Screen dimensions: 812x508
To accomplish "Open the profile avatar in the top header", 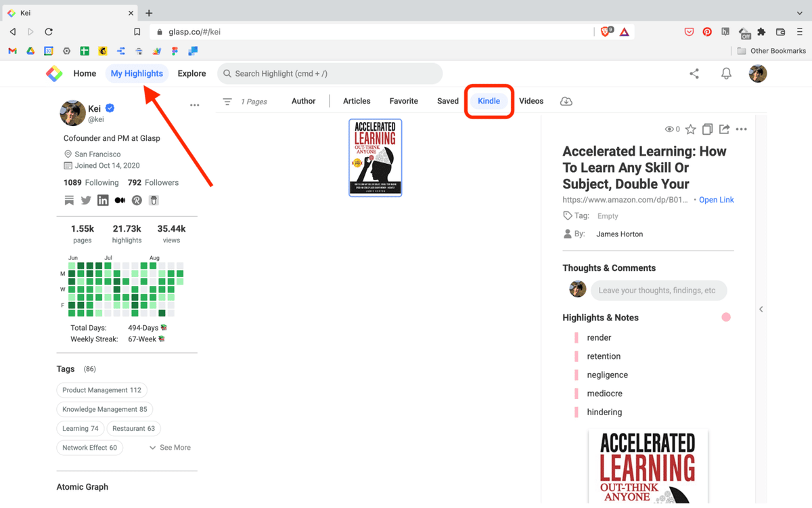I will (758, 73).
